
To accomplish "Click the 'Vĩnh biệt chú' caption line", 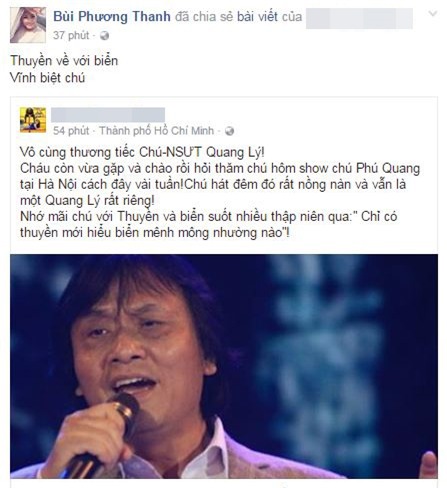I will click(47, 78).
